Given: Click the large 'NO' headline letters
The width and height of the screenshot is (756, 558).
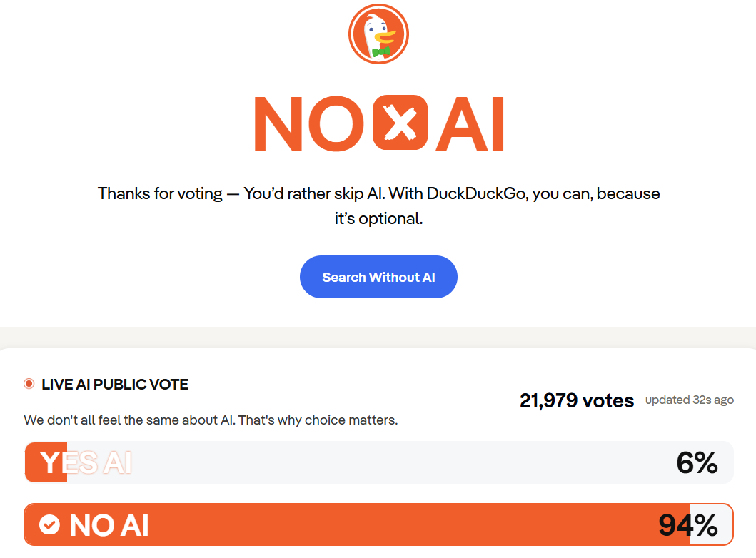Looking at the screenshot, I should pos(310,123).
